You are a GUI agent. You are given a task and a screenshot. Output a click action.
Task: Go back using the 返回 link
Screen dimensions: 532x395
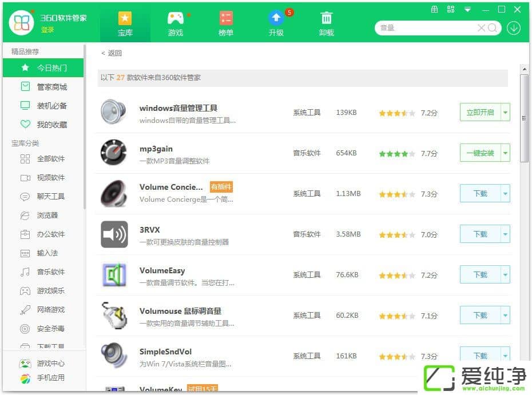(112, 53)
